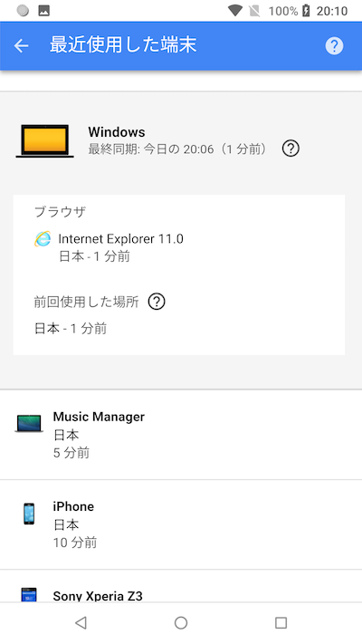
Task: Tap Android recent apps square button
Action: click(281, 623)
